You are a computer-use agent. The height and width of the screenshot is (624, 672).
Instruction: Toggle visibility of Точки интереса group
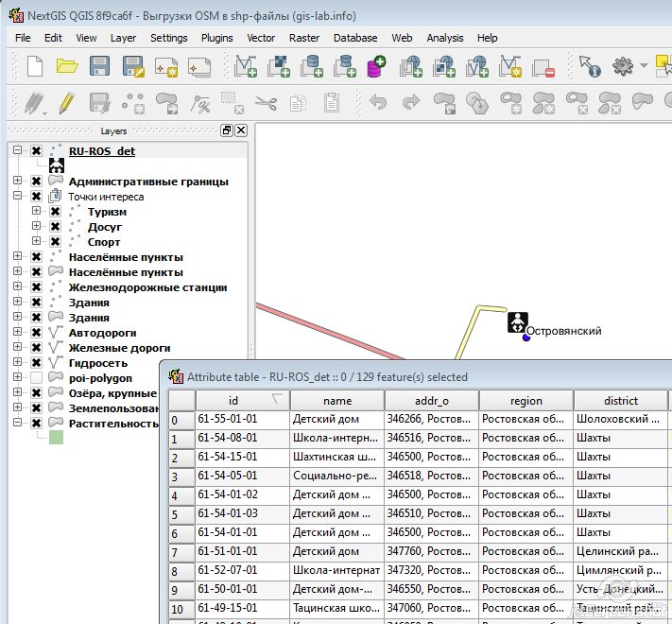pyautogui.click(x=37, y=197)
